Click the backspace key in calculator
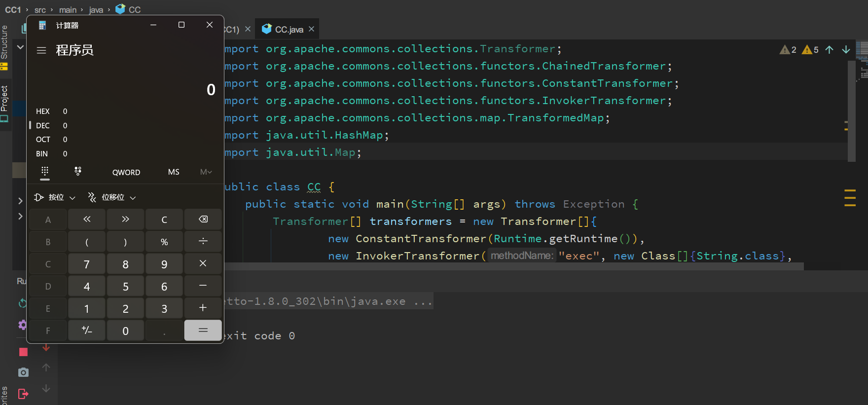This screenshot has width=868, height=405. 203,220
